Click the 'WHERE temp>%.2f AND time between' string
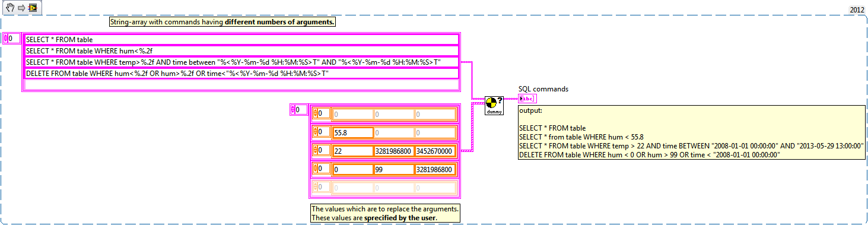The width and height of the screenshot is (868, 225). 241,62
